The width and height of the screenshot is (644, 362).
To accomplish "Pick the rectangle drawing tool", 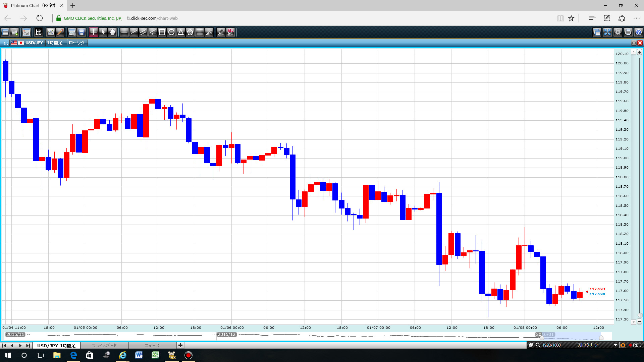I will click(x=162, y=32).
